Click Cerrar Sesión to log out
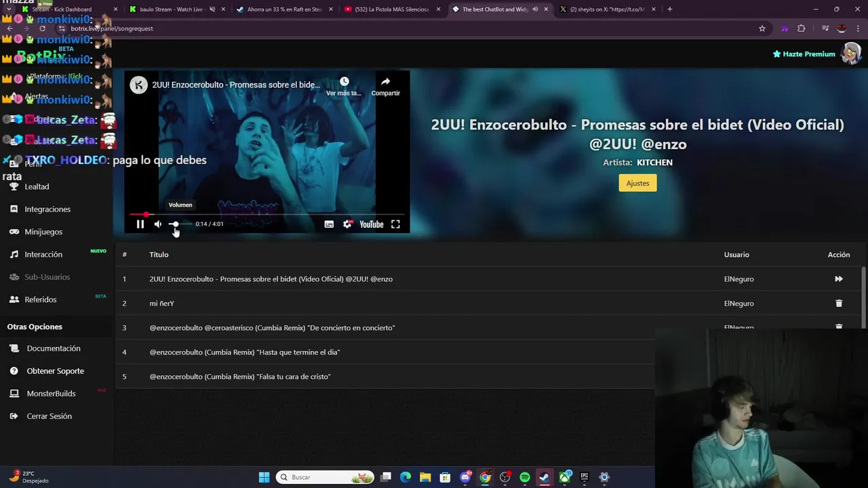Image resolution: width=868 pixels, height=488 pixels. (49, 416)
